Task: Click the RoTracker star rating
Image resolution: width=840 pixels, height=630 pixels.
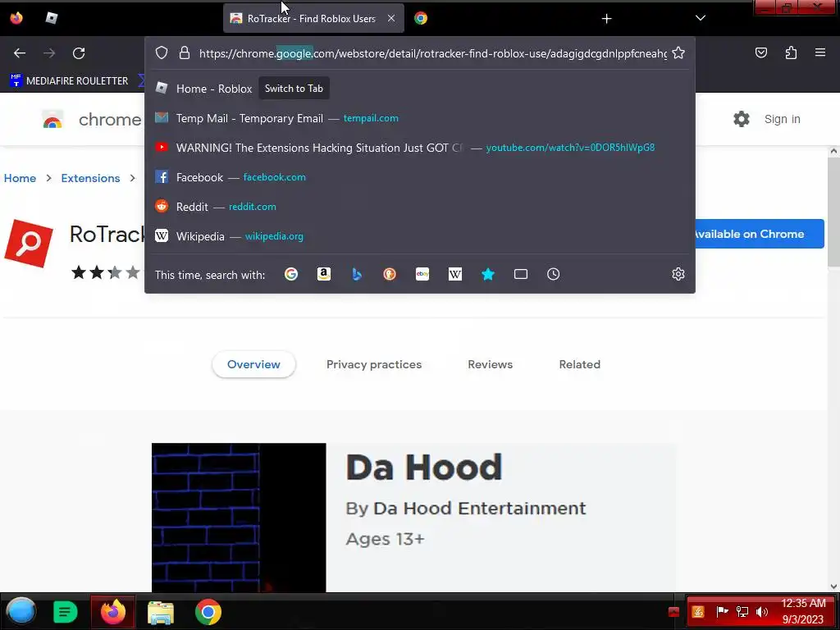Action: click(106, 272)
